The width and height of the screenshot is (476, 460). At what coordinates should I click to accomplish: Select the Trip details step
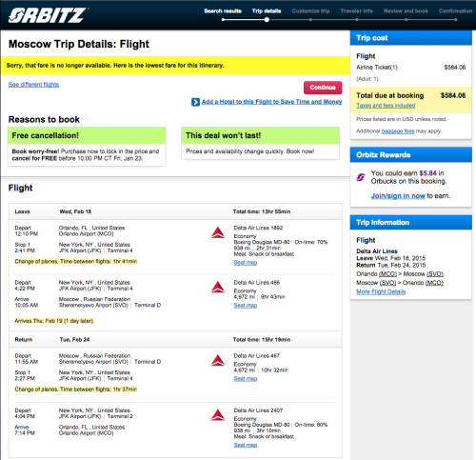tap(267, 10)
